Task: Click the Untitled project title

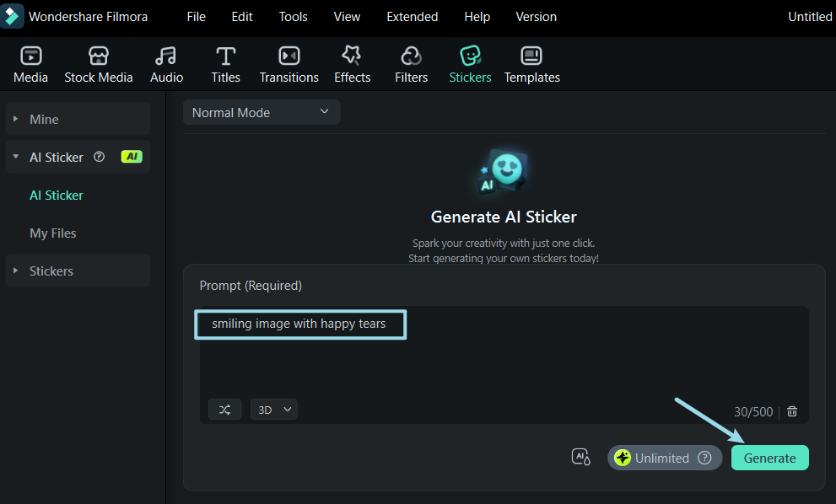Action: coord(810,17)
